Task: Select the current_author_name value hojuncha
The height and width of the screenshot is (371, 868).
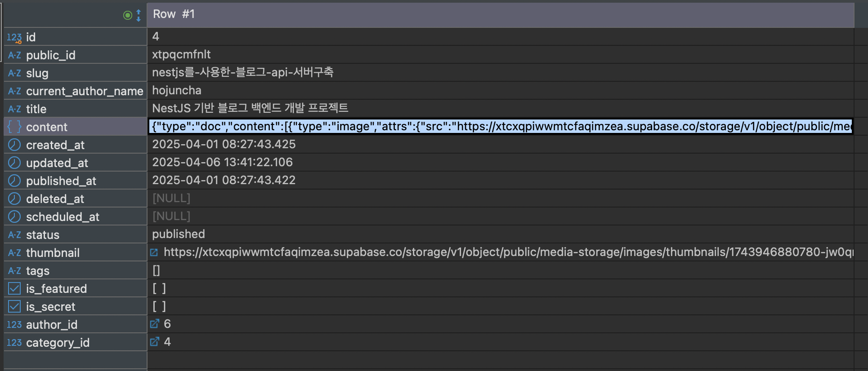Action: tap(177, 90)
